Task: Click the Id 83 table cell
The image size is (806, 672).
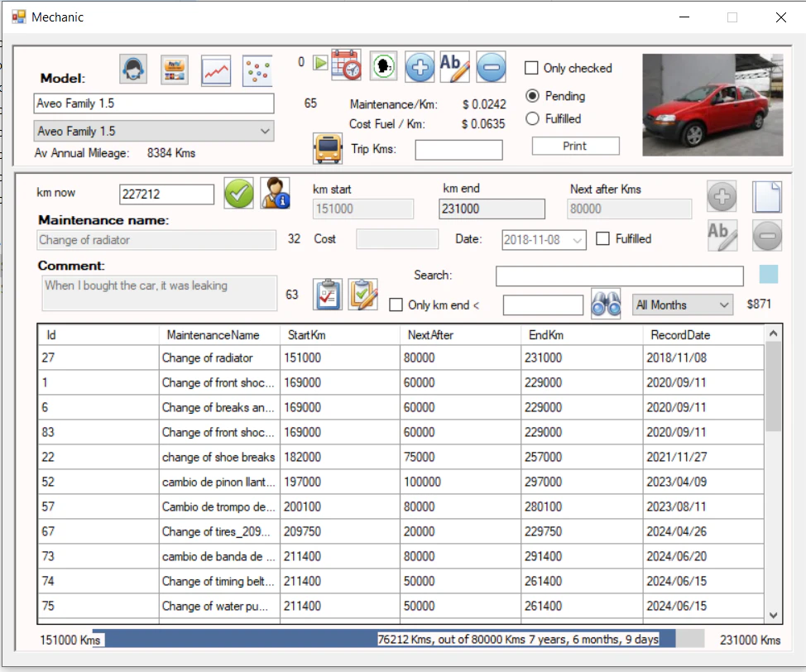Action: point(98,432)
